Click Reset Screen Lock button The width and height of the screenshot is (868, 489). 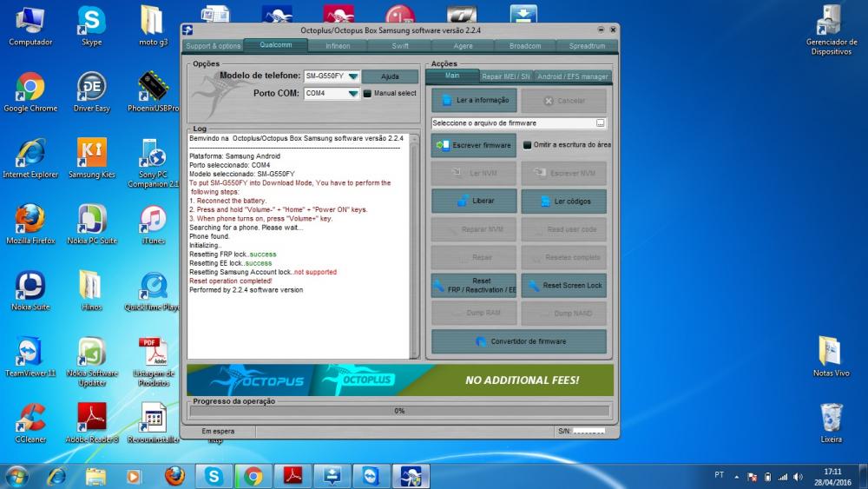pos(563,285)
